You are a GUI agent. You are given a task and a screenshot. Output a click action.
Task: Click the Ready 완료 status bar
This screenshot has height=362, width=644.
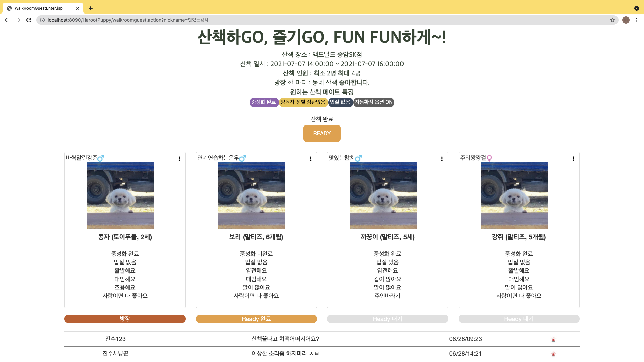(256, 319)
